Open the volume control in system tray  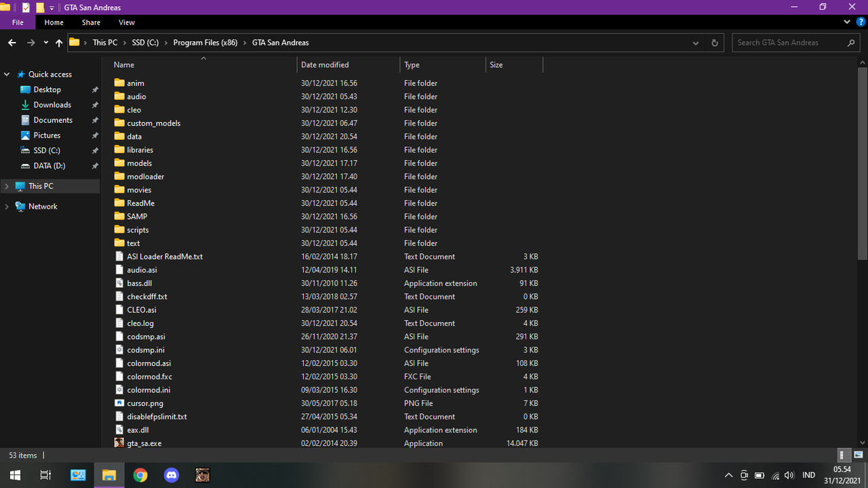[x=789, y=475]
